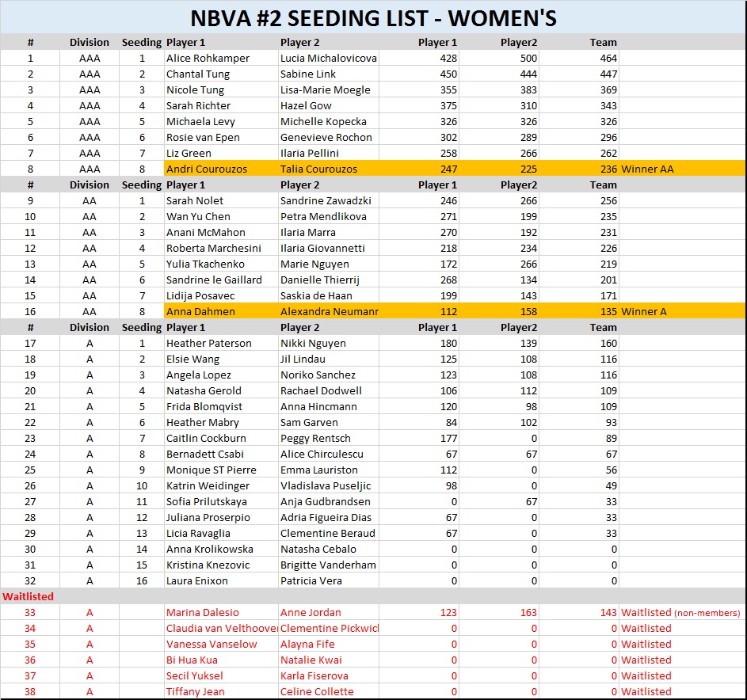The image size is (747, 700).
Task: Select 'Marie Nguyen' cell
Action: pyautogui.click(x=329, y=264)
